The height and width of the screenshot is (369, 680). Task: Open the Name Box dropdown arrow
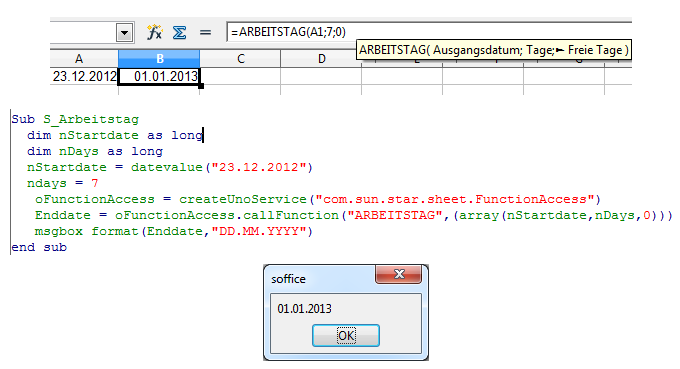coord(124,33)
